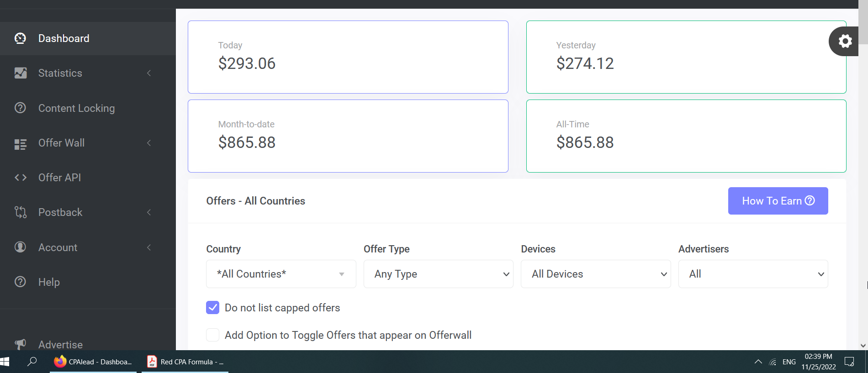Click the Postback arrows icon
The image size is (868, 373).
coord(20,212)
